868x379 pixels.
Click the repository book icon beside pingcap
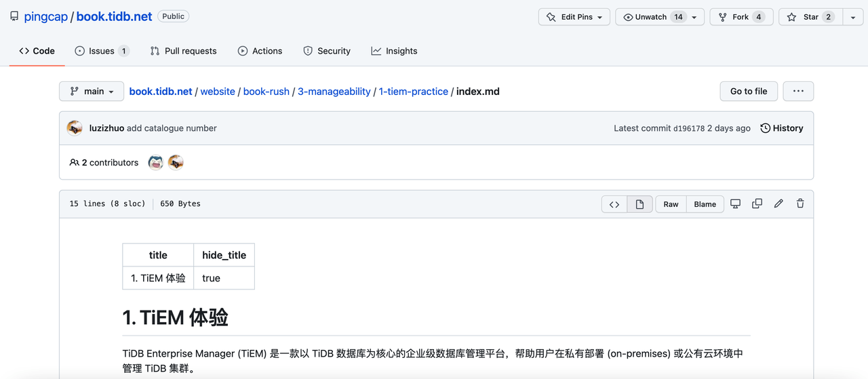(x=14, y=16)
